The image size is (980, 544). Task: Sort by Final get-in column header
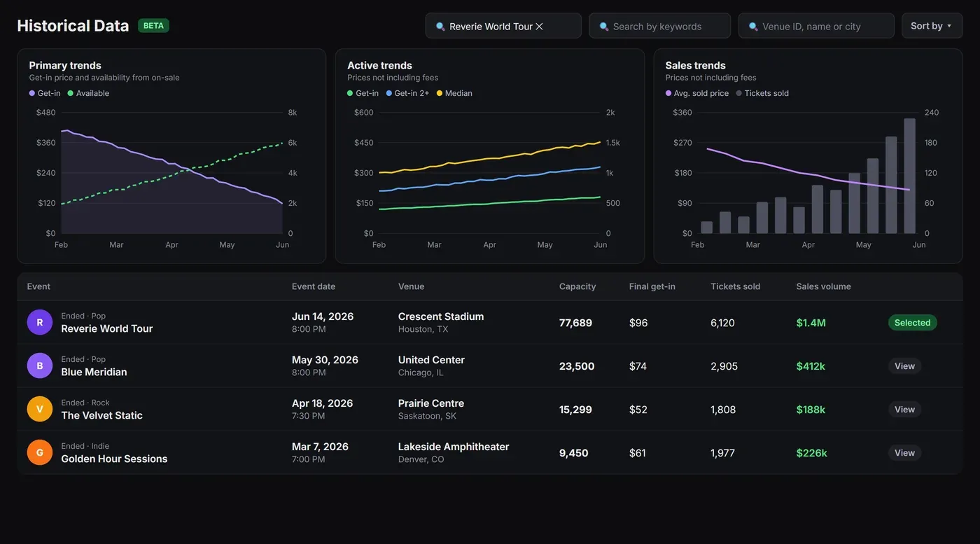click(x=652, y=286)
